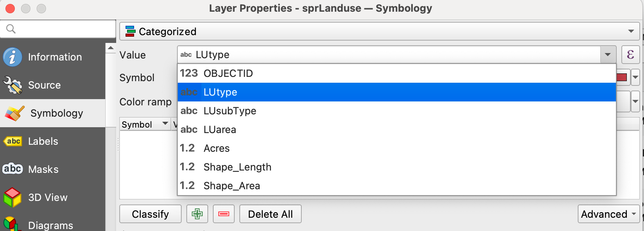Screen dimensions: 644x231
Task: Click the Classify button
Action: coord(150,214)
